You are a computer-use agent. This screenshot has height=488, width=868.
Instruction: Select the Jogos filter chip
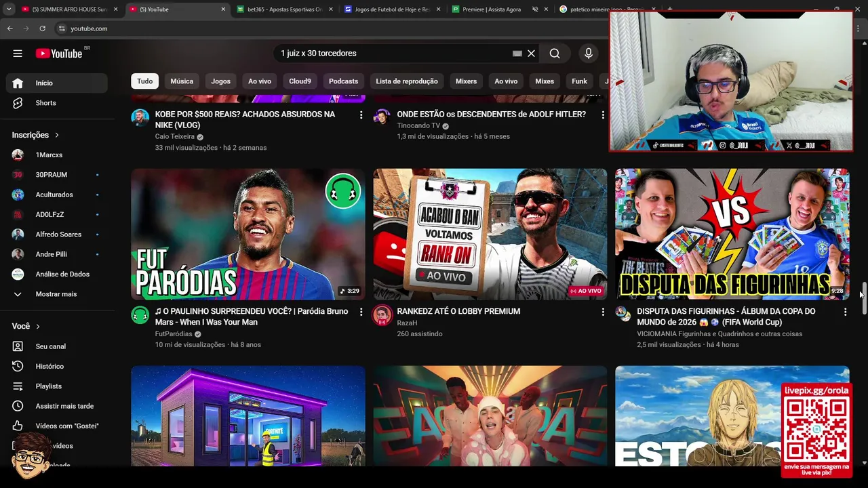pyautogui.click(x=221, y=81)
